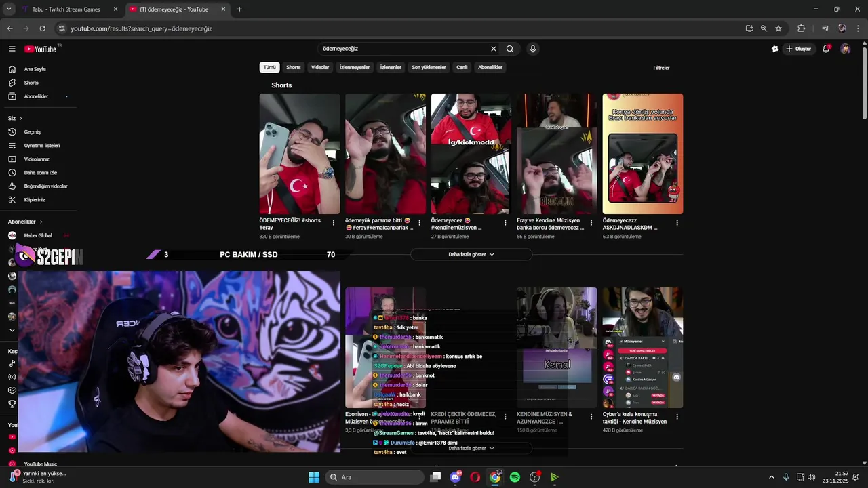
Task: Select the Videolar filter chip
Action: (x=320, y=68)
